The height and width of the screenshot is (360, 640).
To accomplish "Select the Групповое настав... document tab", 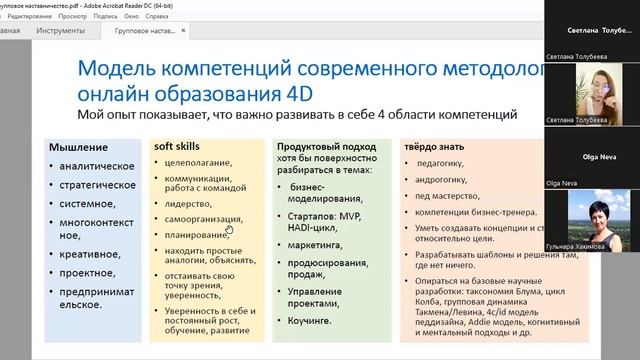I will click(144, 31).
